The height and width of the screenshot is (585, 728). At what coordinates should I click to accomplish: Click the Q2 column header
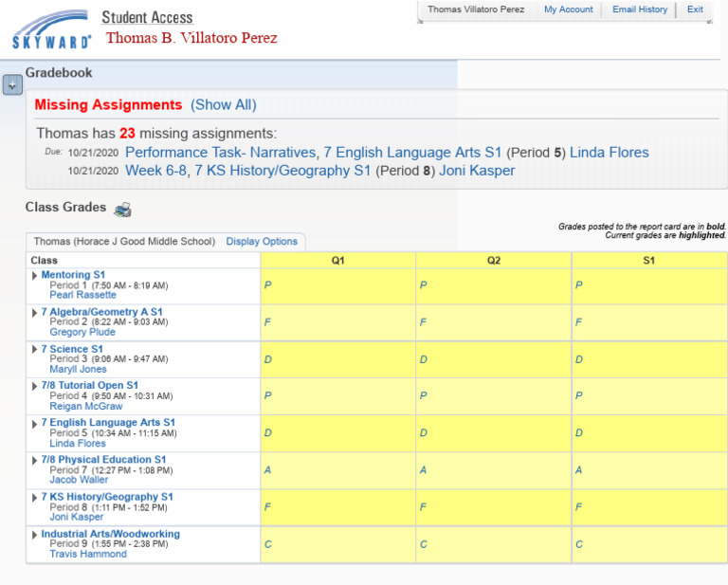[x=494, y=260]
